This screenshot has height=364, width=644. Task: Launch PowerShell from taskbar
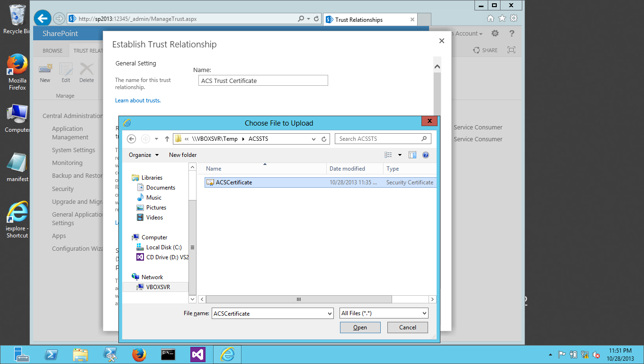pyautogui.click(x=51, y=355)
